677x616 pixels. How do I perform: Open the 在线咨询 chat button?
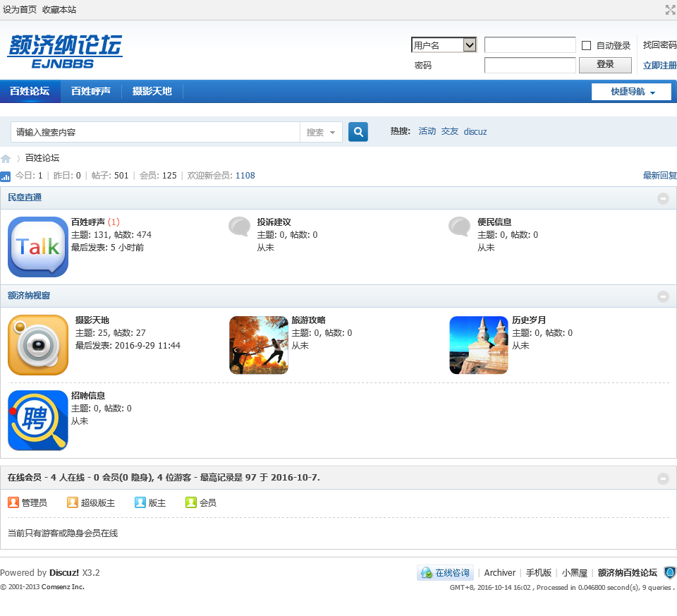(x=445, y=573)
